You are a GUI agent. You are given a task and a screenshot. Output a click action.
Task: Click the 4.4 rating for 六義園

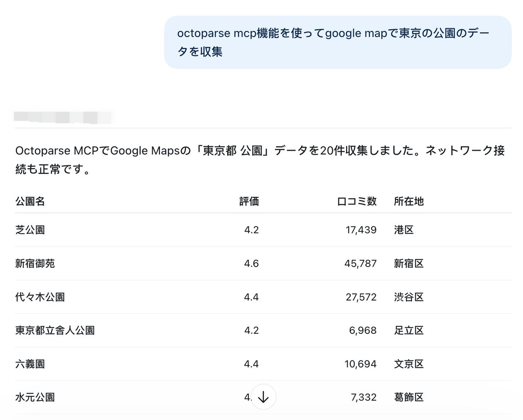[x=251, y=364]
